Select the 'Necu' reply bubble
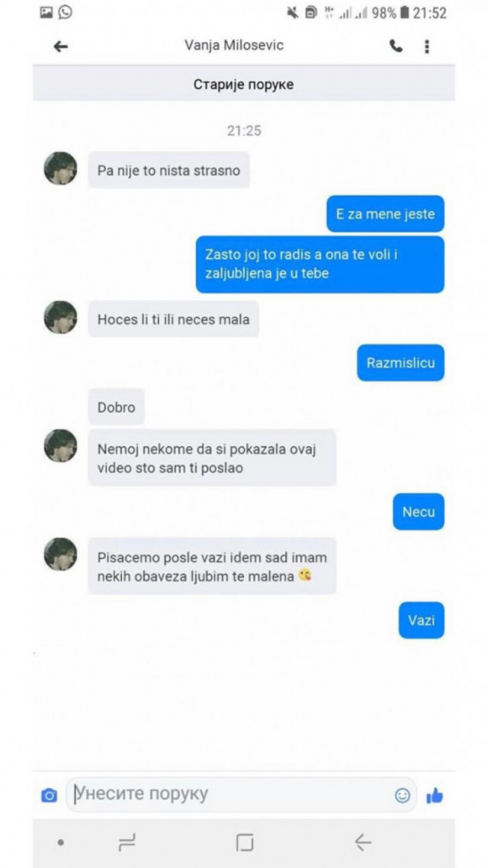The width and height of the screenshot is (488, 868). (419, 512)
